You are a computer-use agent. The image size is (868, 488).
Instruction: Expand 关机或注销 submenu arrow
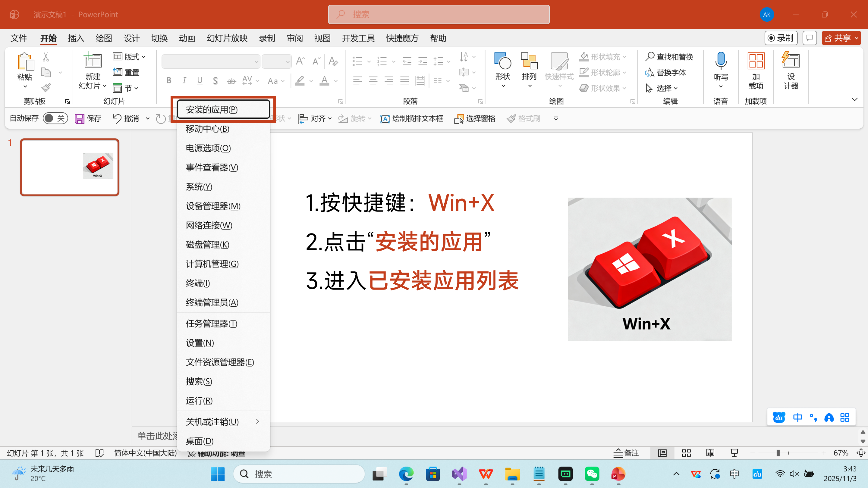click(257, 422)
